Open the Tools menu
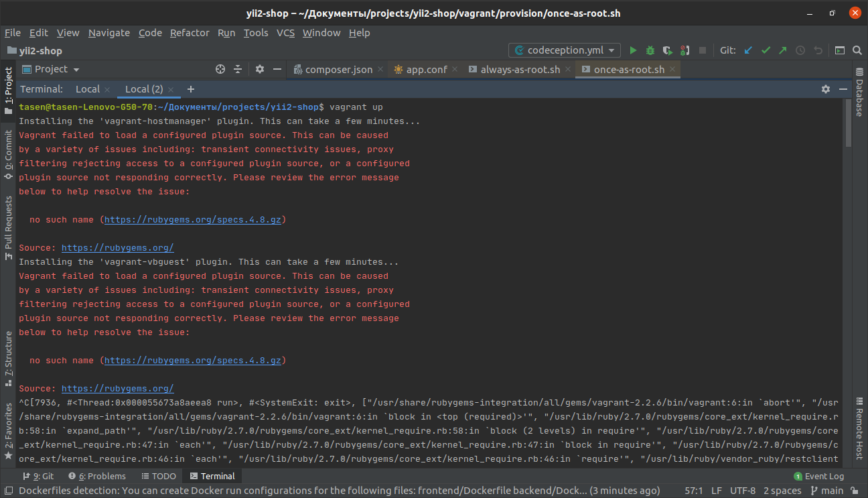The height and width of the screenshot is (498, 868). tap(256, 32)
